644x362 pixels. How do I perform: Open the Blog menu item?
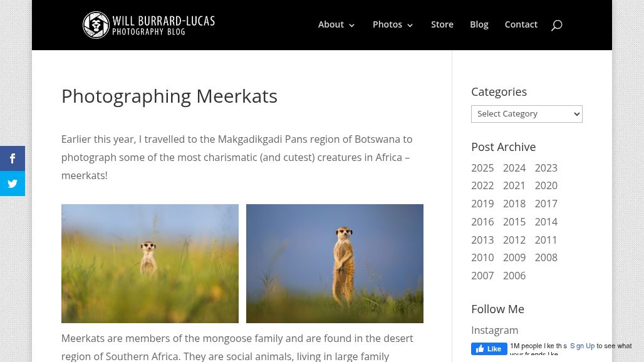click(479, 24)
